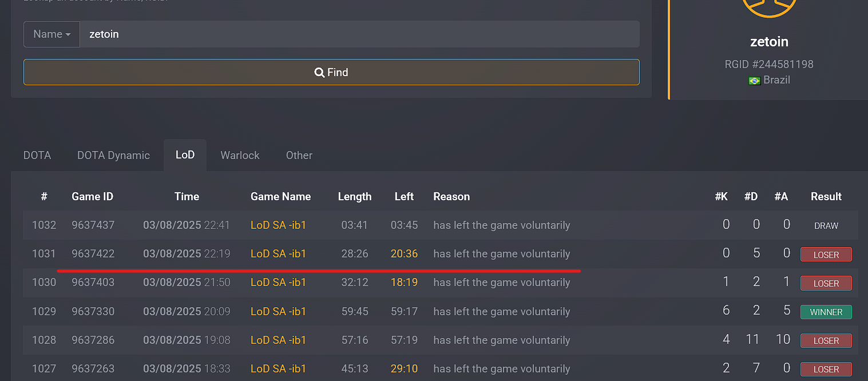Click the Result column header
Viewport: 868px width, 381px height.
826,197
